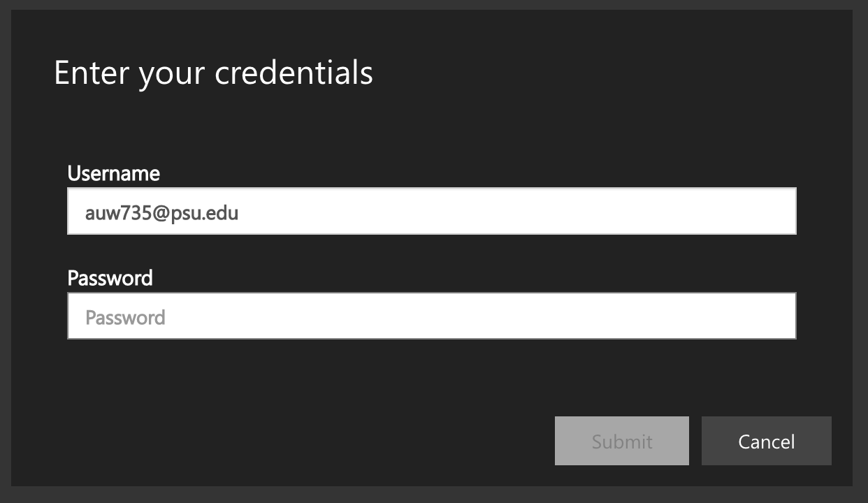Select the field containing the psu.edu email
Viewport: 868px width, 503px height.
click(x=431, y=211)
